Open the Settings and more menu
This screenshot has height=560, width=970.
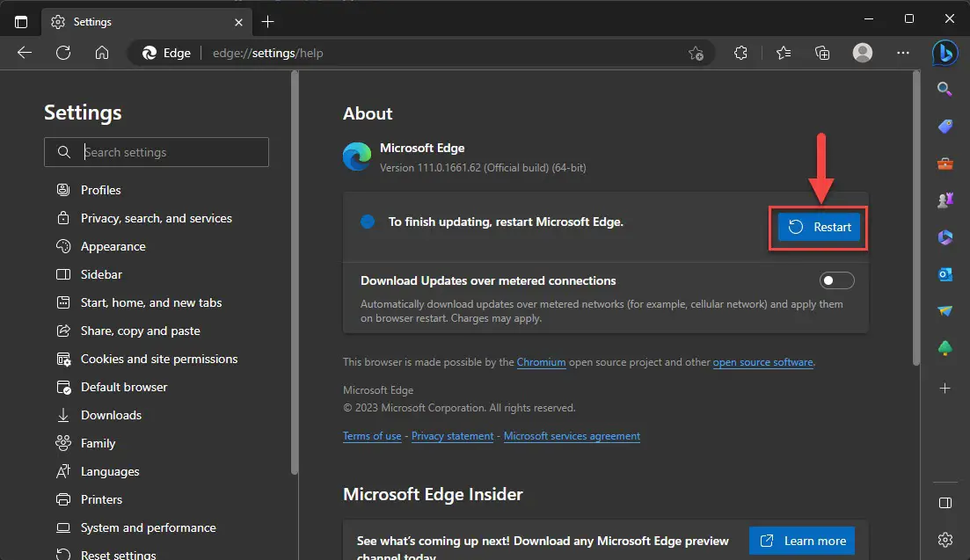pos(902,53)
